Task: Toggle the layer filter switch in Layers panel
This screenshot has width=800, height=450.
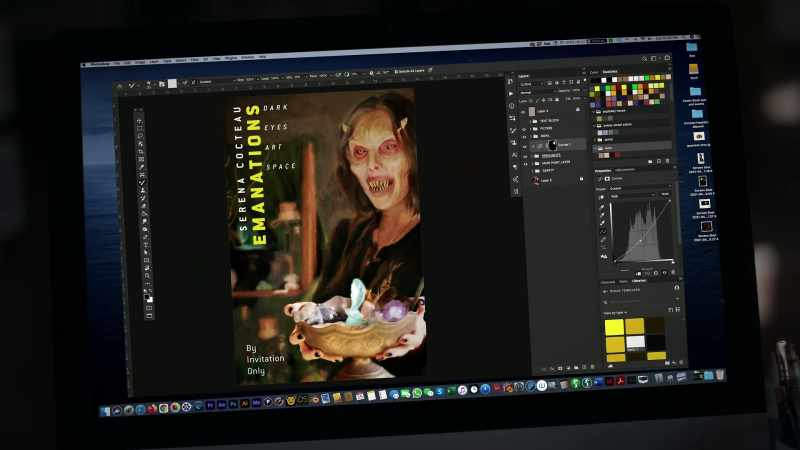Action: tap(585, 80)
